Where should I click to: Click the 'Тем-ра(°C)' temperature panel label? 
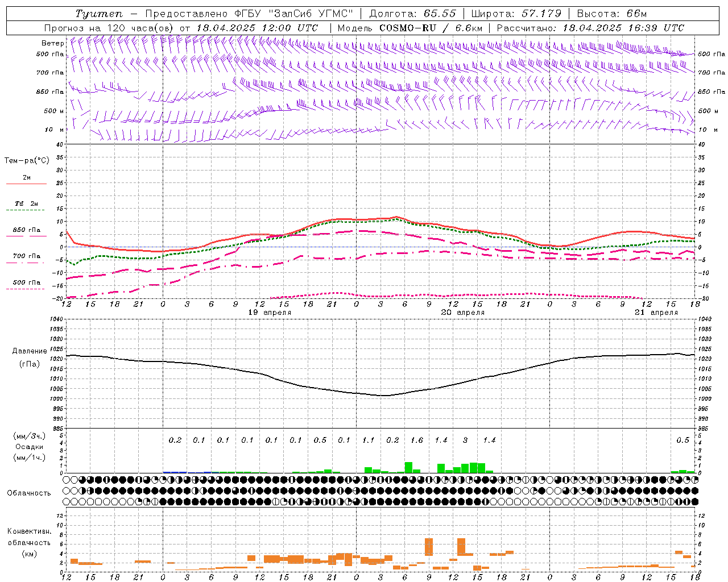point(27,161)
